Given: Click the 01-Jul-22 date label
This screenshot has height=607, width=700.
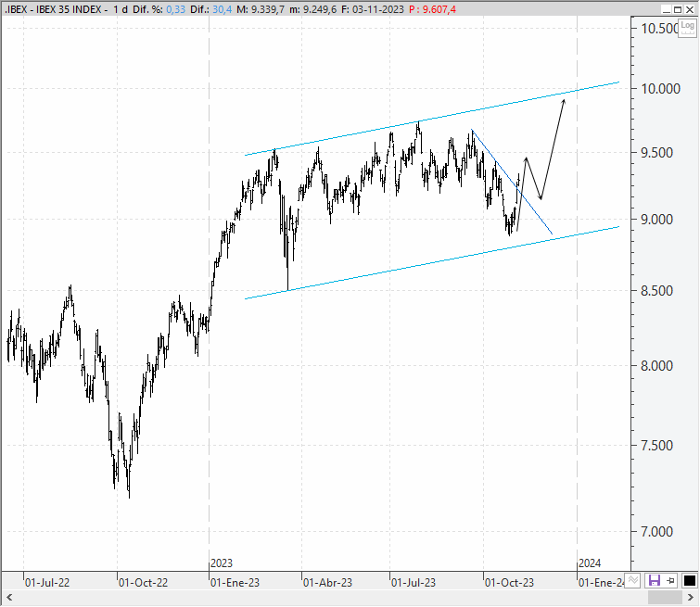Looking at the screenshot, I should [x=47, y=583].
